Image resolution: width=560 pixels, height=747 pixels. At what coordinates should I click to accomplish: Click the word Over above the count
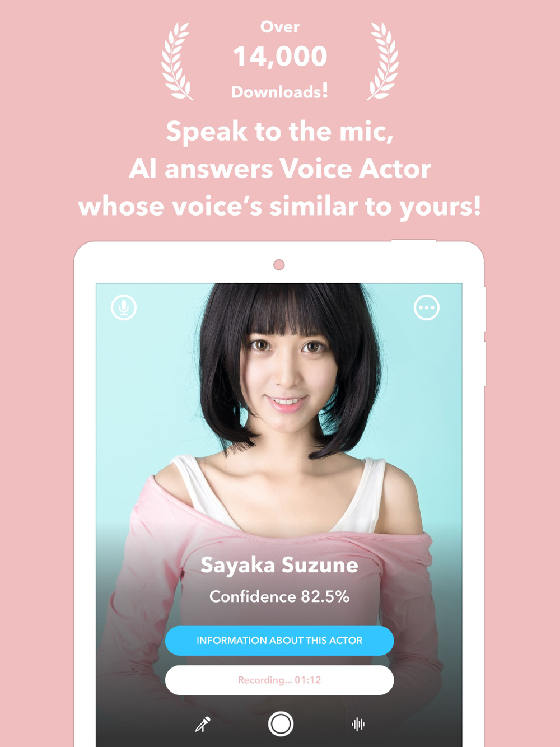pyautogui.click(x=280, y=27)
